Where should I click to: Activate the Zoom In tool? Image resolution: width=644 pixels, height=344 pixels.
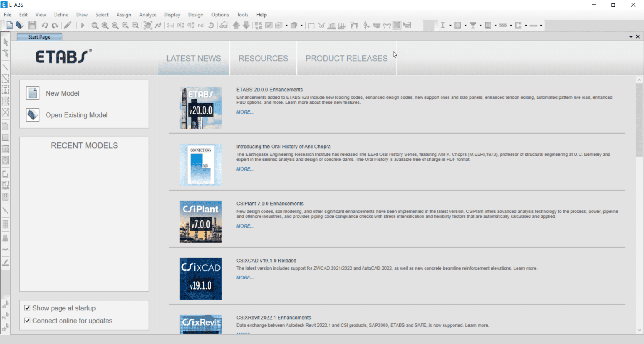pos(125,25)
